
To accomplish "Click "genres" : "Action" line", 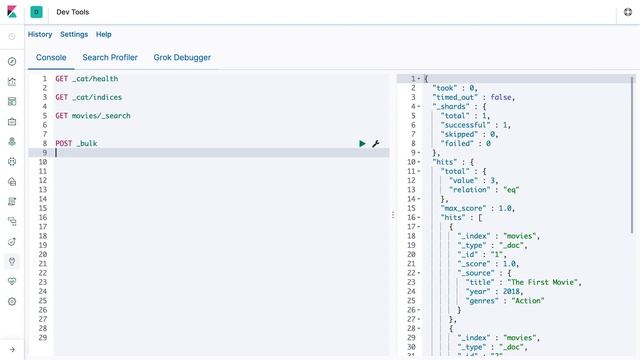I will coord(505,301).
